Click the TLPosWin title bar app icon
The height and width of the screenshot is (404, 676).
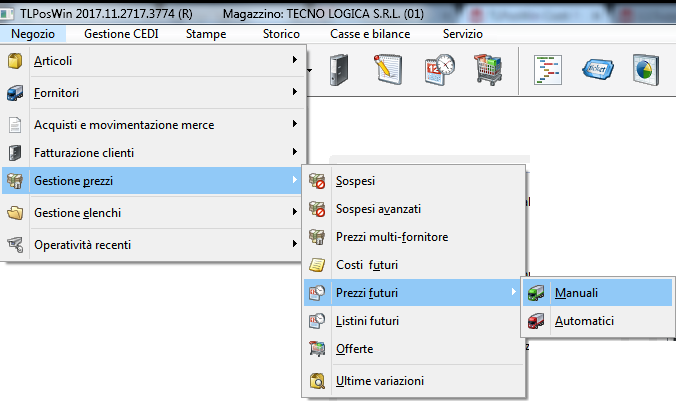[6, 14]
